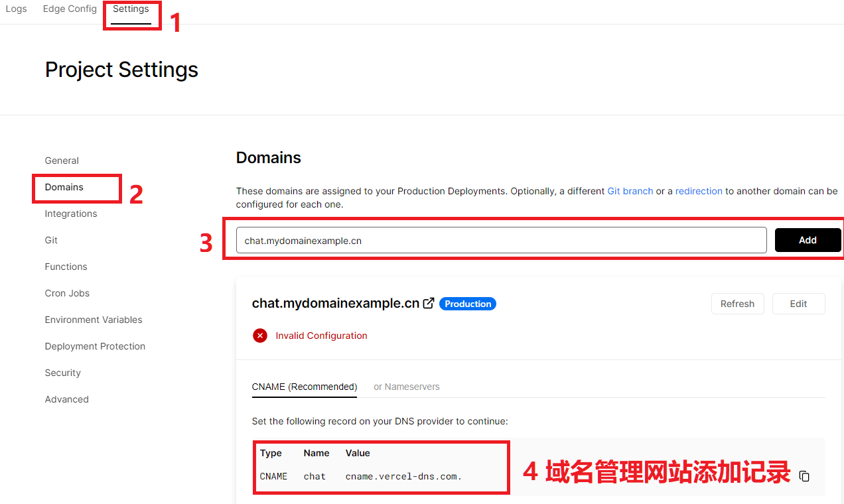Click the Edit domain button
Viewport: 844px width, 504px height.
coord(798,304)
